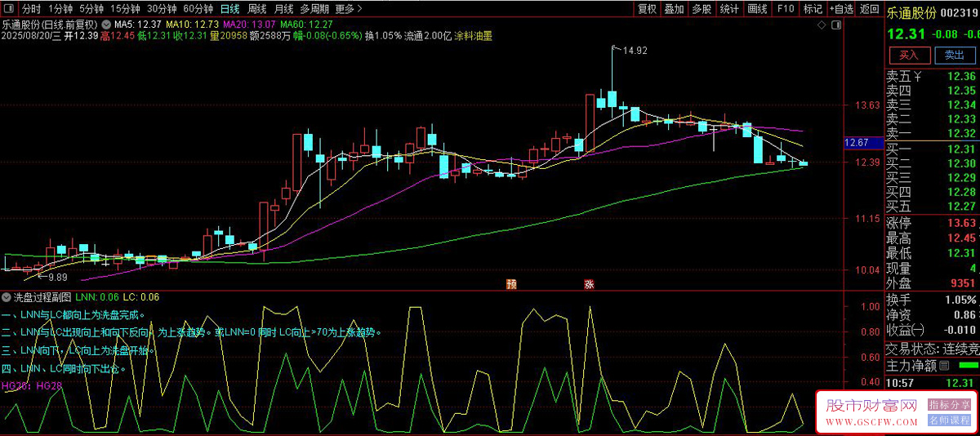Click the 9.89 low price label
This screenshot has height=436, width=980.
(56, 278)
